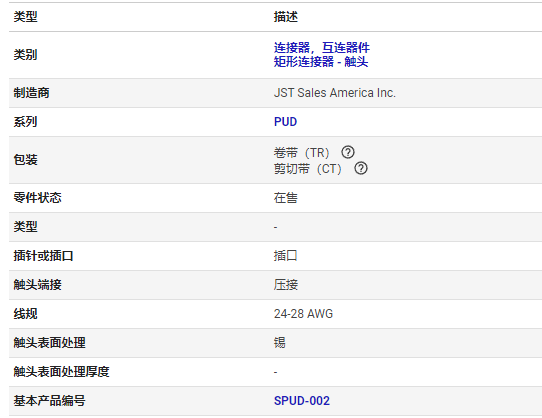Open the 矩形连接器 - 触头 category link
542x418 pixels.
click(321, 62)
